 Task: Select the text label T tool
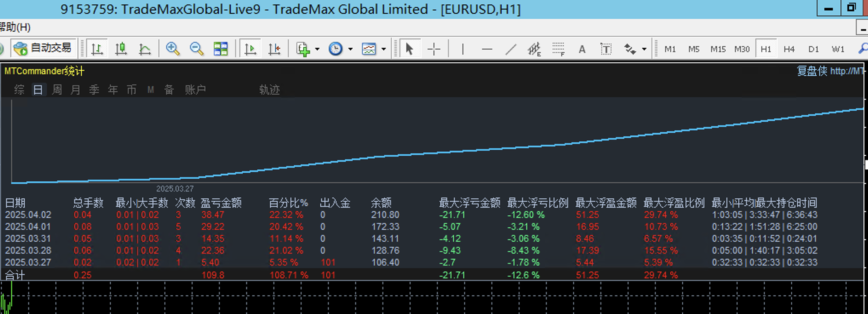point(606,49)
